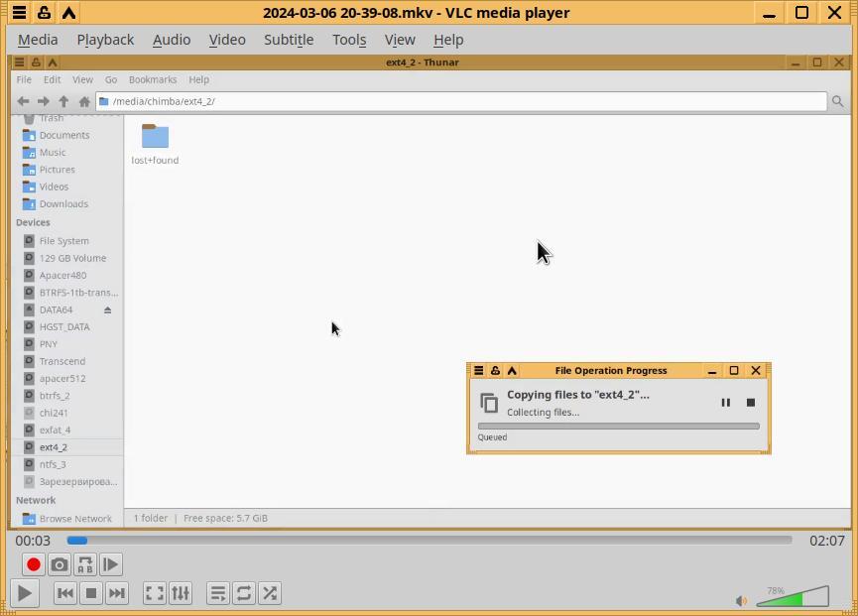This screenshot has width=858, height=616.
Task: Jump to previous media in VLC
Action: click(65, 593)
